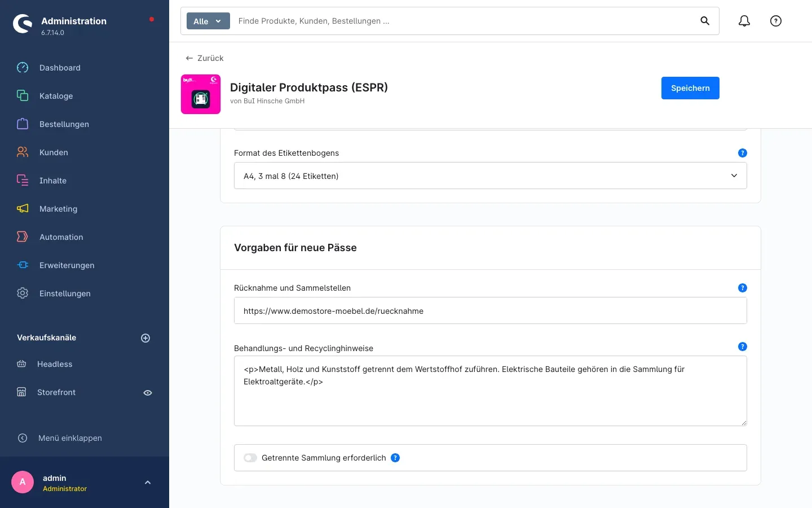Image resolution: width=812 pixels, height=508 pixels.
Task: Click the Inhalte content icon
Action: 23,181
